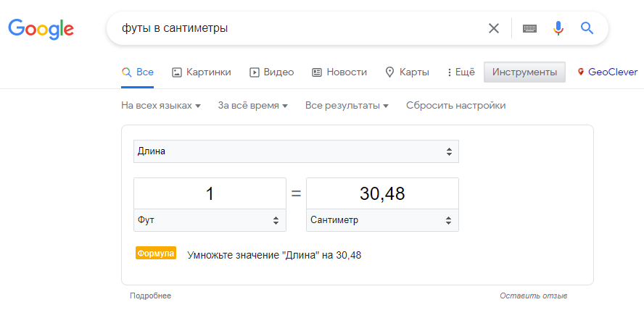Switch to the Видео tab
This screenshot has width=644, height=310.
[271, 72]
